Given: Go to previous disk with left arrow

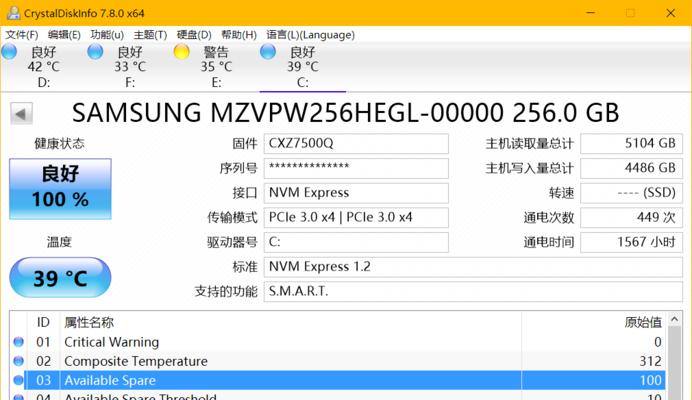Looking at the screenshot, I should coord(22,114).
